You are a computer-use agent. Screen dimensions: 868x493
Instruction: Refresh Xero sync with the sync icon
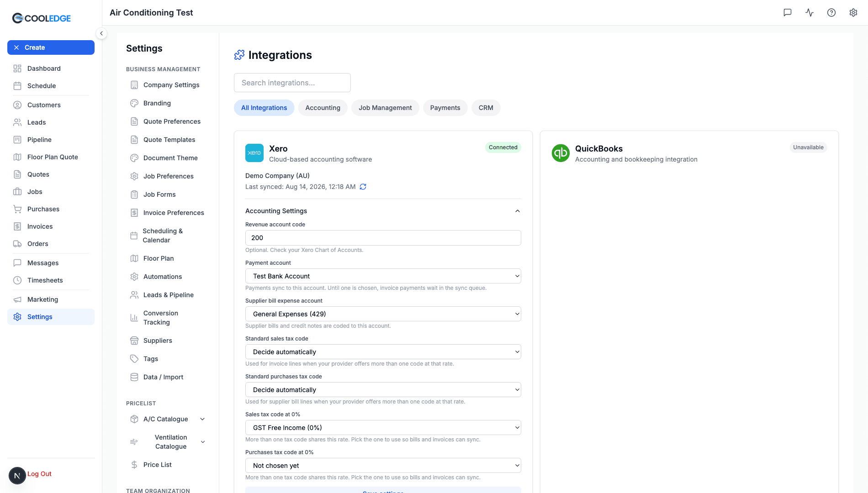pos(363,187)
